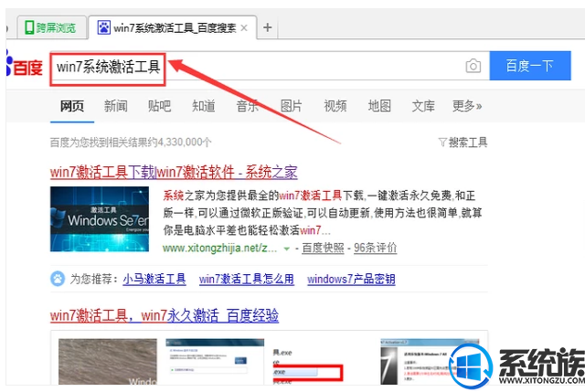This screenshot has height=392, width=585.
Task: Click suggested search win7激活工具怎么用
Action: click(246, 279)
